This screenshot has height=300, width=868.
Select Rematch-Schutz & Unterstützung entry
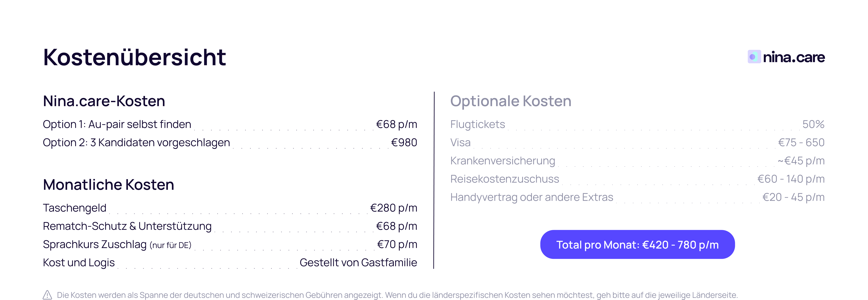pyautogui.click(x=127, y=226)
